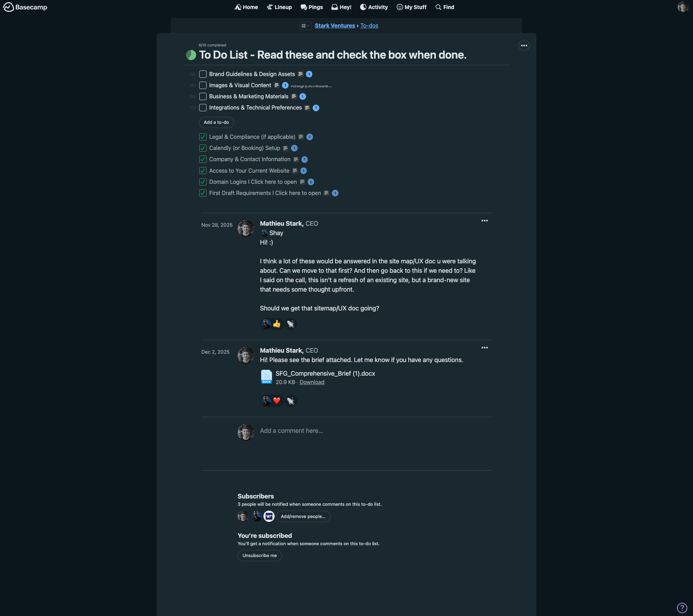Check the Brand Guidelines & Design Assets box
The height and width of the screenshot is (616, 693).
coord(203,74)
